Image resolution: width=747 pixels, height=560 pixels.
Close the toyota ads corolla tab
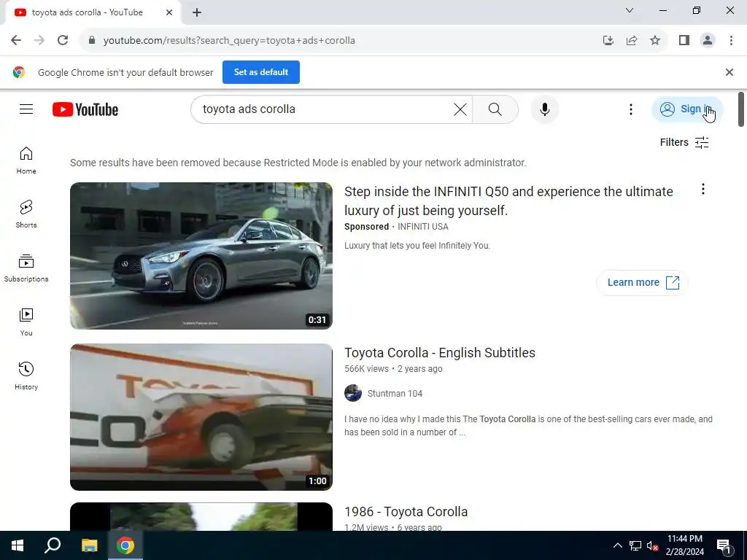(x=169, y=12)
